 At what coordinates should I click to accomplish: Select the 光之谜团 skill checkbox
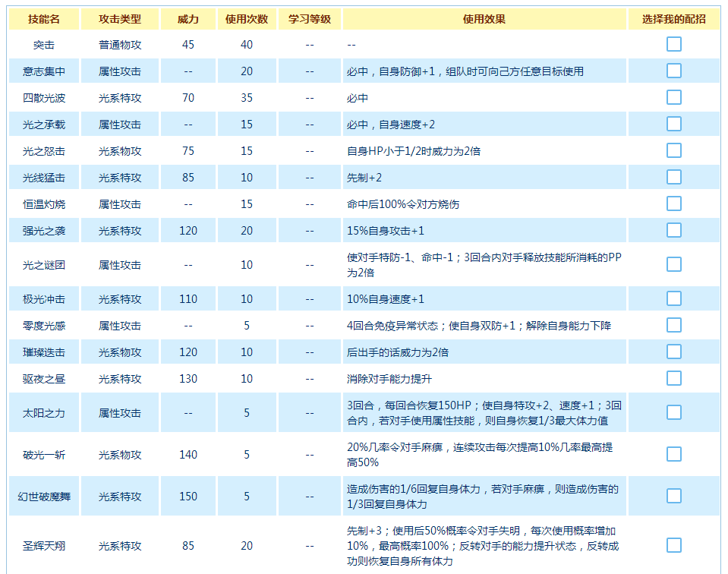673,264
